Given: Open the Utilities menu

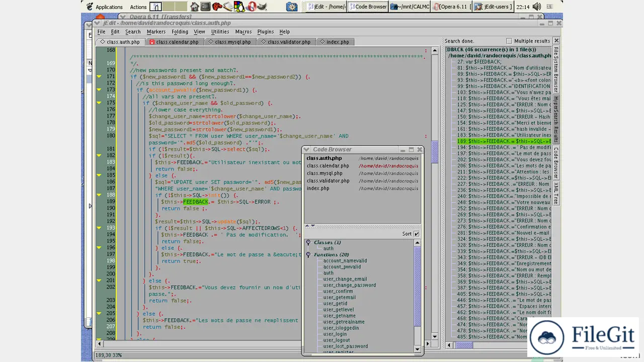Looking at the screenshot, I should click(220, 32).
